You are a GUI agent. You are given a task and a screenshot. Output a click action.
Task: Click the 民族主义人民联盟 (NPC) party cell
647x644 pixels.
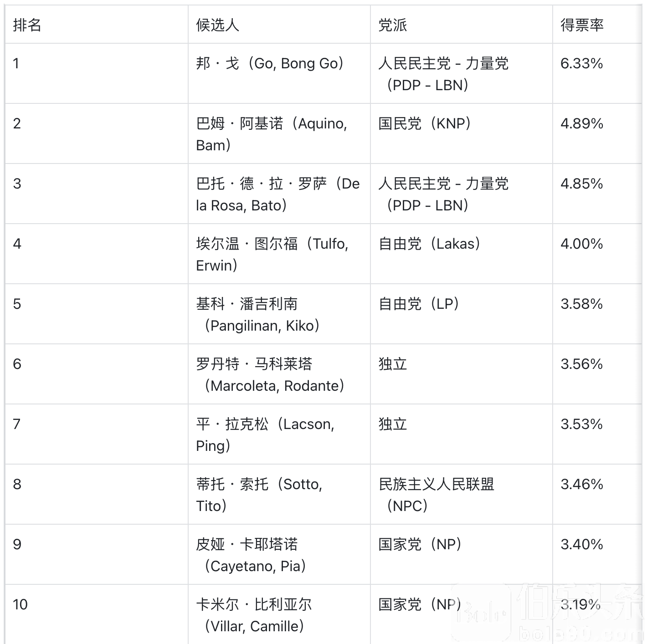tap(436, 495)
